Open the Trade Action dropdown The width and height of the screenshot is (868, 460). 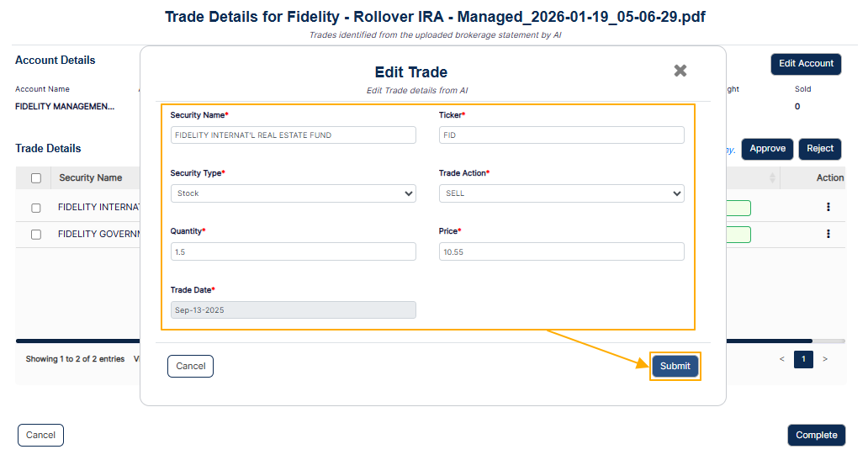pos(561,193)
